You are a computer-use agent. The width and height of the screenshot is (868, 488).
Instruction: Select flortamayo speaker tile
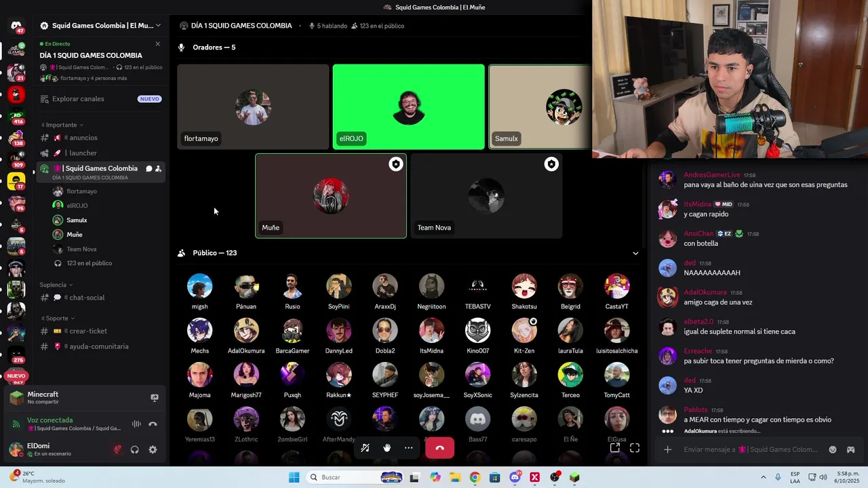[253, 106]
